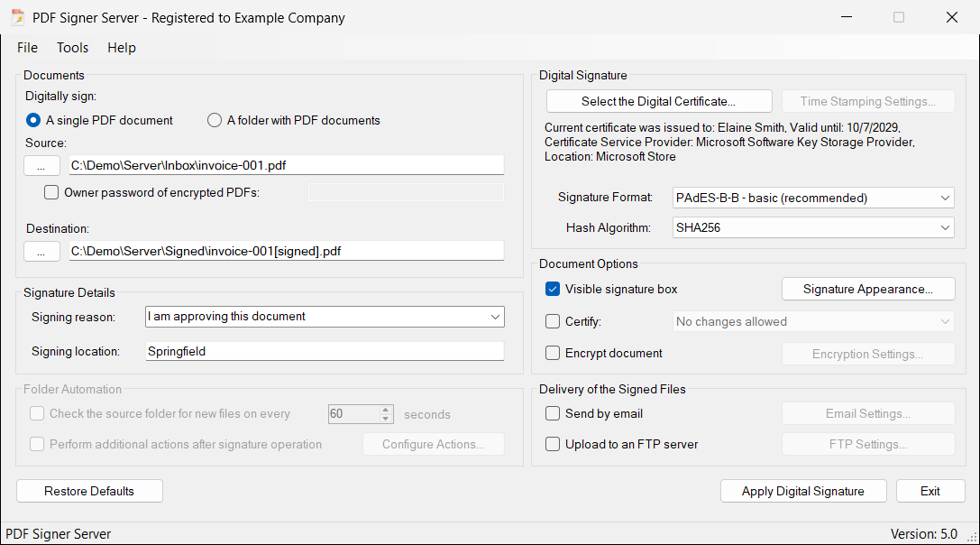
Task: Click the Signing location field
Action: coord(325,351)
